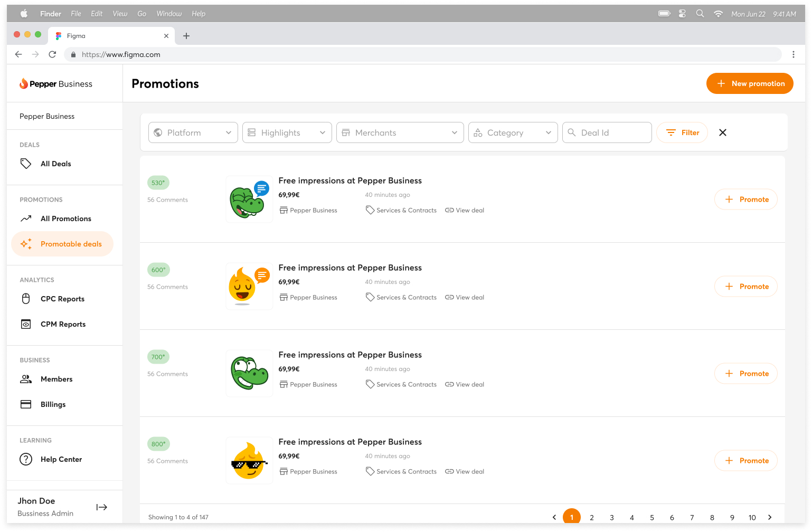812x532 pixels.
Task: Click the All Promotions trend arrow icon
Action: coord(26,218)
